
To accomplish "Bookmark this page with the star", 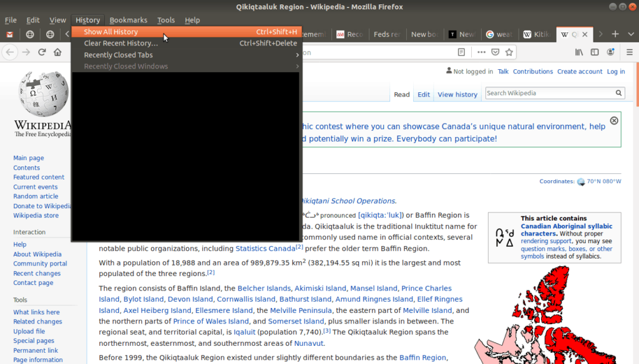I will tap(509, 52).
